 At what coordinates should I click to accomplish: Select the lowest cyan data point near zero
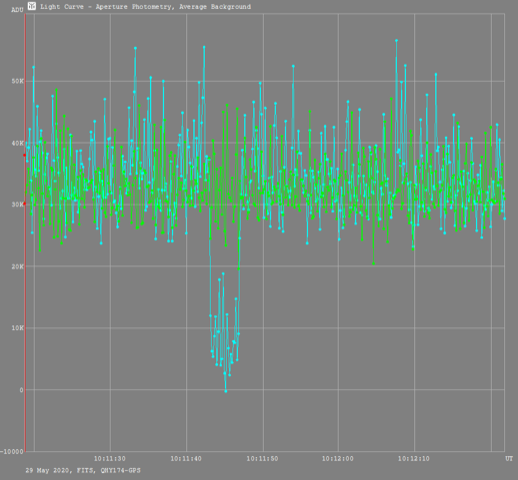(226, 391)
